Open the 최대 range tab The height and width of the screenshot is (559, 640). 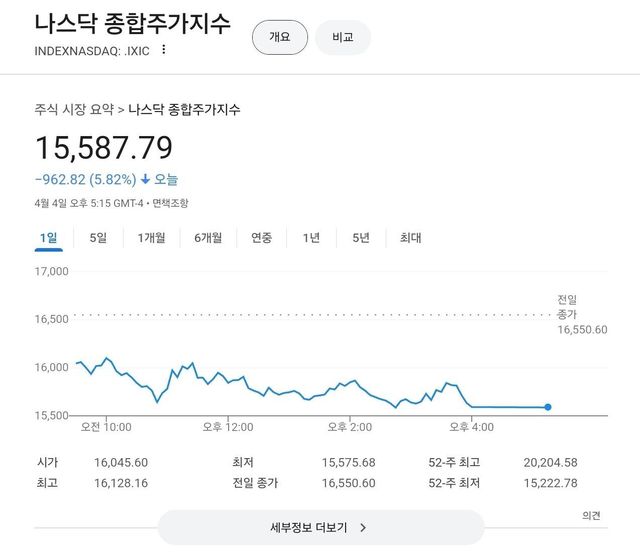click(410, 238)
